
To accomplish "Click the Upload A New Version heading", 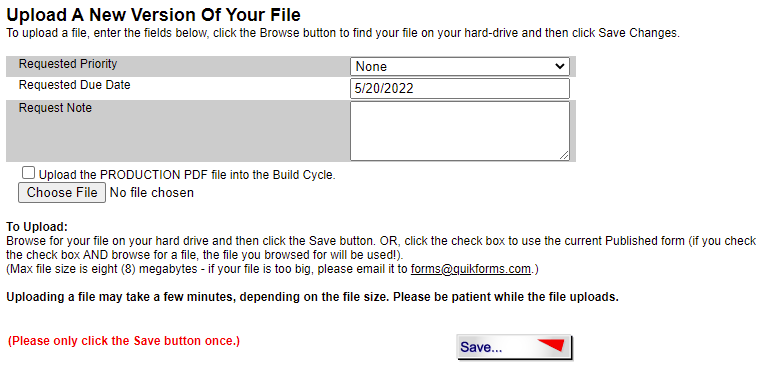I will [x=154, y=15].
